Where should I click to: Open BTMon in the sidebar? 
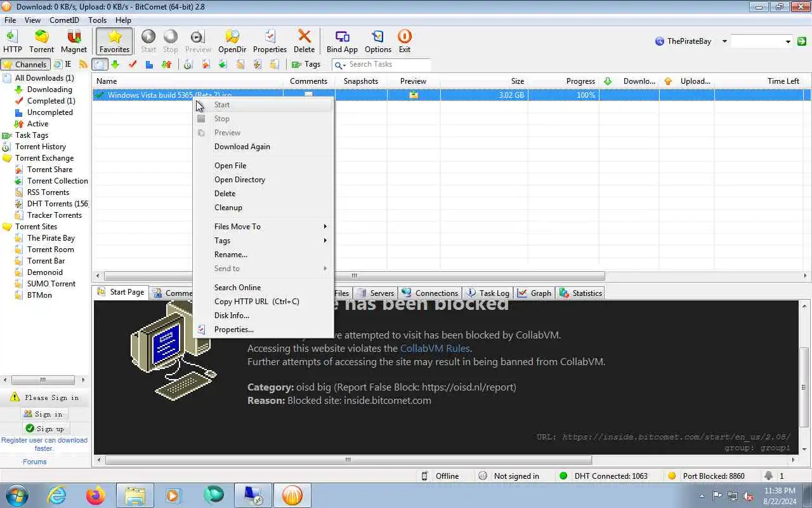point(39,295)
